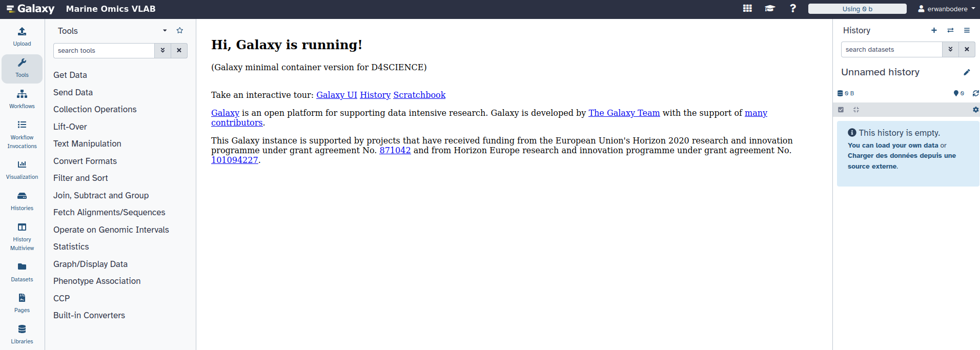This screenshot has width=980, height=350.
Task: Expand the Tools panel view dropdown
Action: [x=165, y=31]
